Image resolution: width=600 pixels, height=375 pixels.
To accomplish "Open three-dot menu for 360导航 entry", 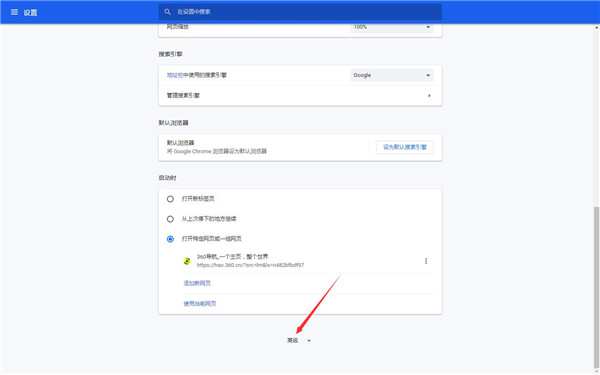I will 426,261.
